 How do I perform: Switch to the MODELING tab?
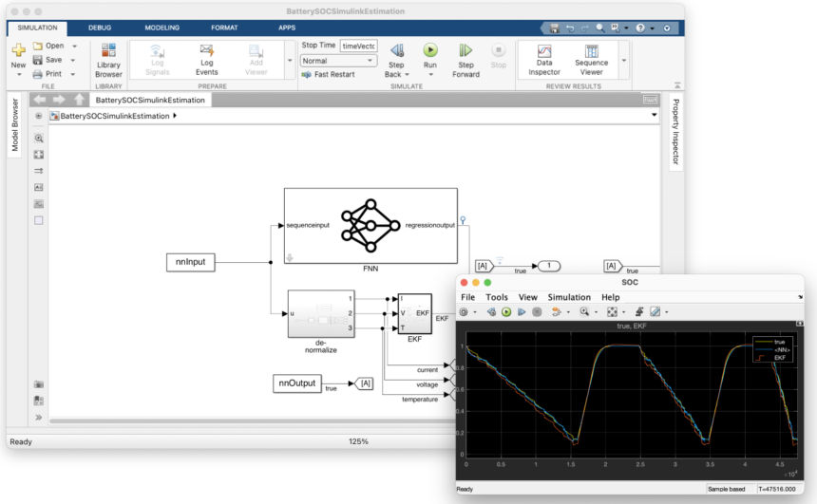pyautogui.click(x=162, y=28)
